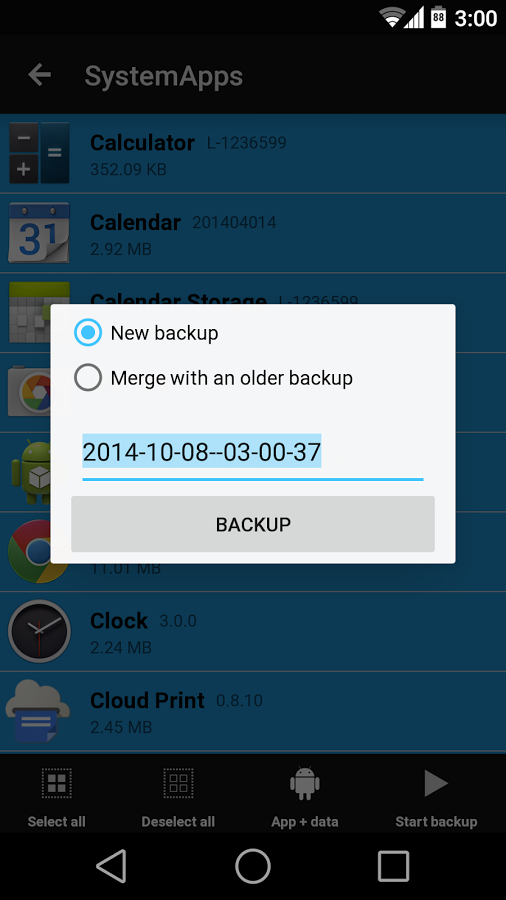506x900 pixels.
Task: Tap the App + data android icon
Action: pos(305,783)
